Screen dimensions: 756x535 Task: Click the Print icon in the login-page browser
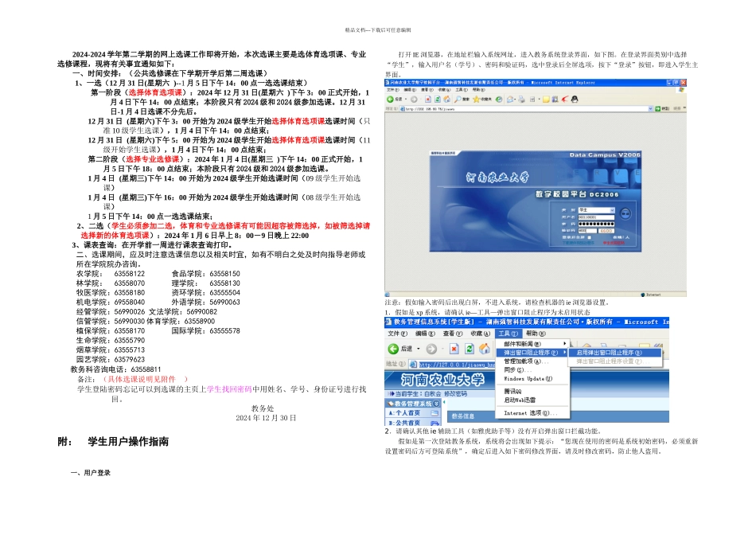tap(522, 100)
